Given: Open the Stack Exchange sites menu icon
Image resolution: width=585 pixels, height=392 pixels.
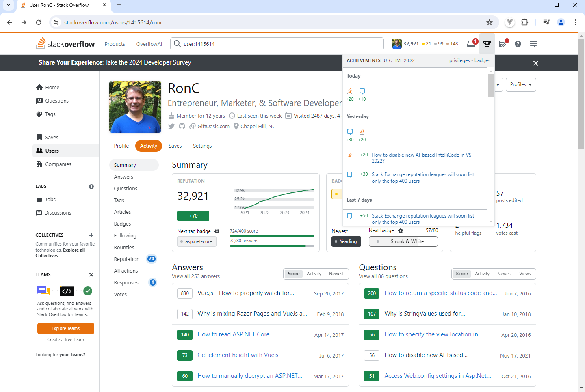Looking at the screenshot, I should click(533, 44).
